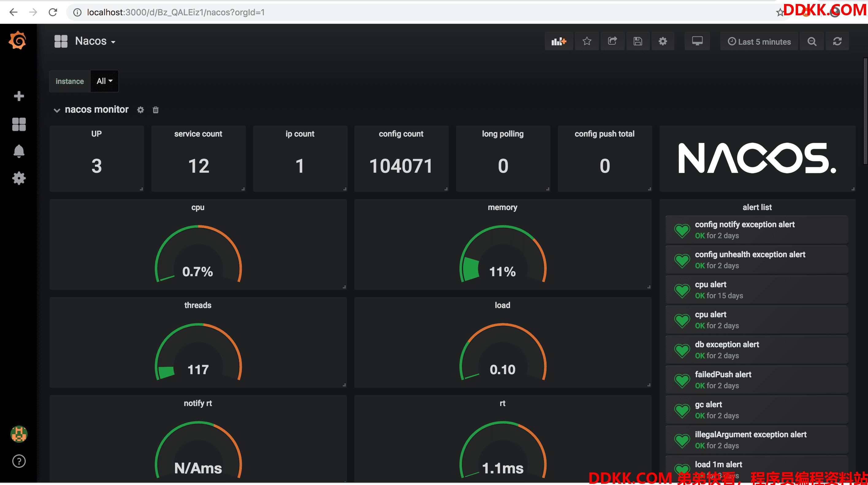This screenshot has width=868, height=485.
Task: Click the browser address bar URL
Action: (x=176, y=13)
